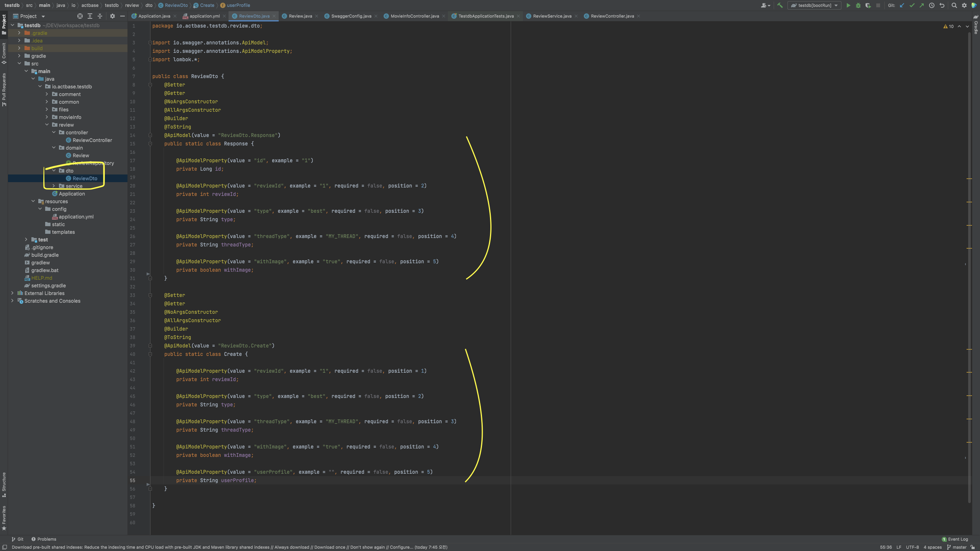Image resolution: width=980 pixels, height=551 pixels.
Task: Run with Coverage using the shield icon
Action: [867, 5]
